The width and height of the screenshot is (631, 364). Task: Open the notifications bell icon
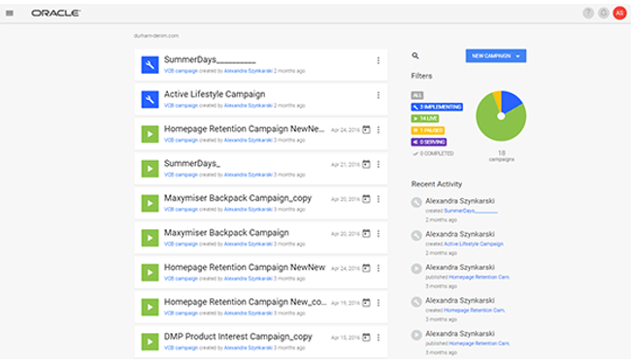(x=603, y=13)
